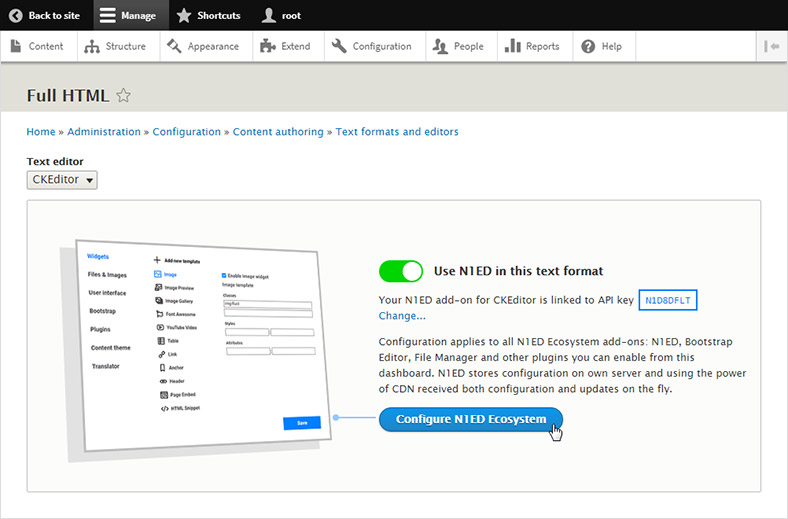Click the Content page document icon
Image resolution: width=788 pixels, height=519 pixels.
coord(16,46)
